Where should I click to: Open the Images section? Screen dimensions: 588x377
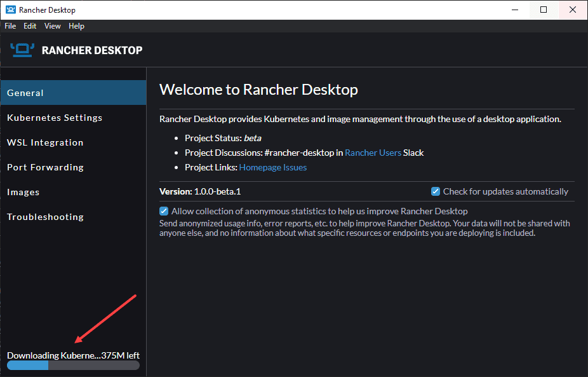74,192
